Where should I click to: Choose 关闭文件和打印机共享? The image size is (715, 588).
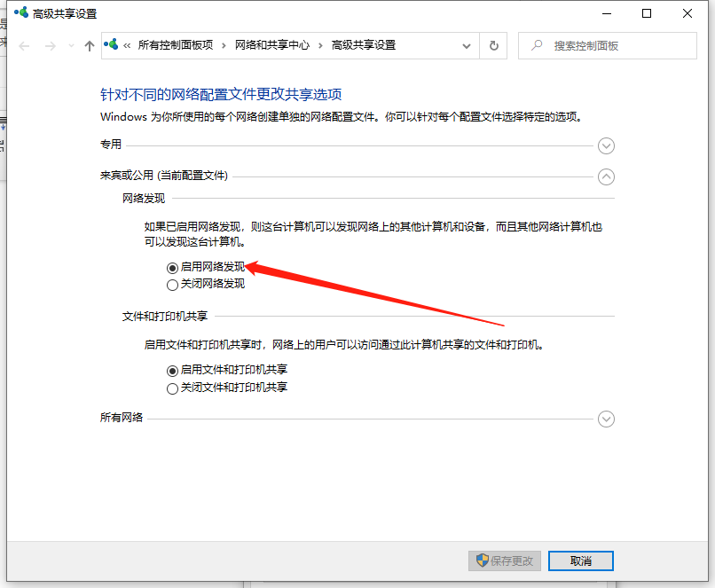coord(172,388)
